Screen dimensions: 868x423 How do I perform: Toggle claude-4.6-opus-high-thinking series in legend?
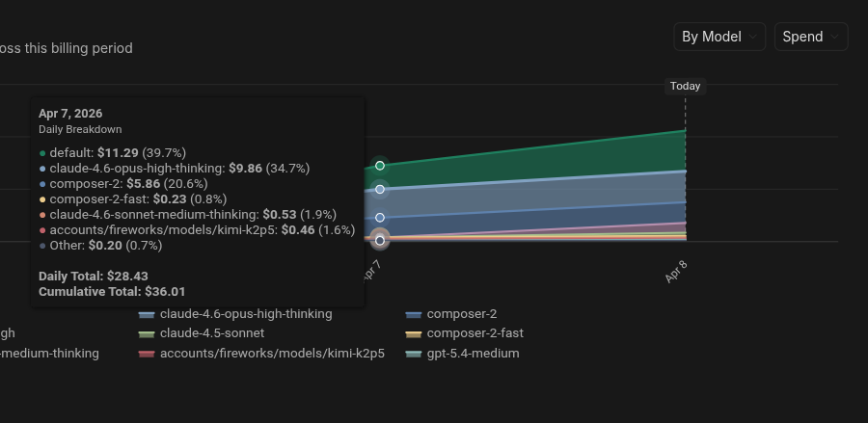(x=246, y=314)
